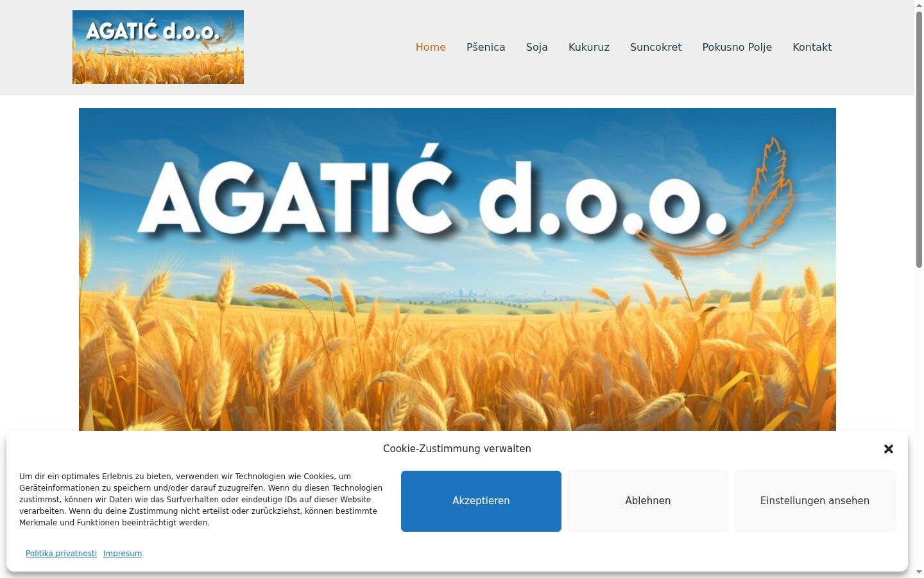This screenshot has height=578, width=924.
Task: Click the large wheat field banner image
Action: pos(458,269)
